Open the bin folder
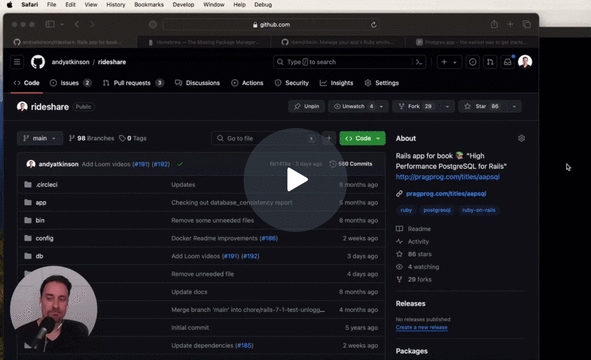Viewport: 591px width, 360px height. pos(40,221)
